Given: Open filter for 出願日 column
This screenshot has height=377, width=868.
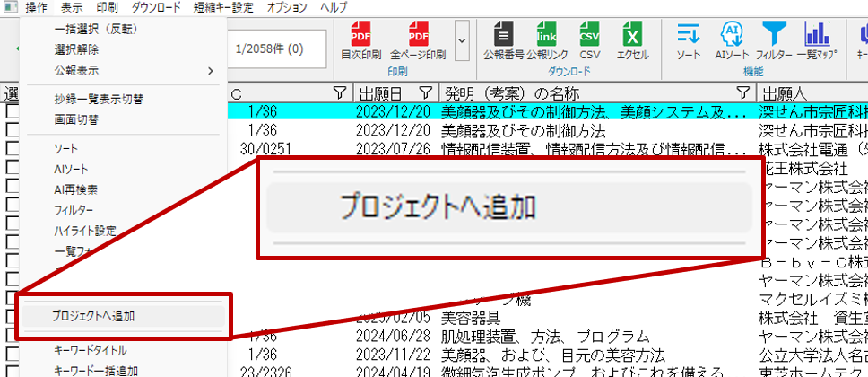Looking at the screenshot, I should (x=425, y=92).
